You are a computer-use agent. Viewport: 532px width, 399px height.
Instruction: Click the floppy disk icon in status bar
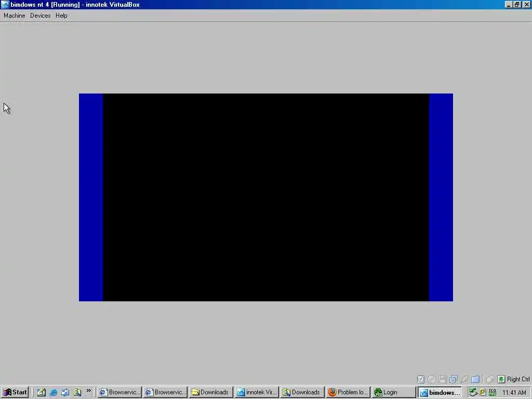442,379
